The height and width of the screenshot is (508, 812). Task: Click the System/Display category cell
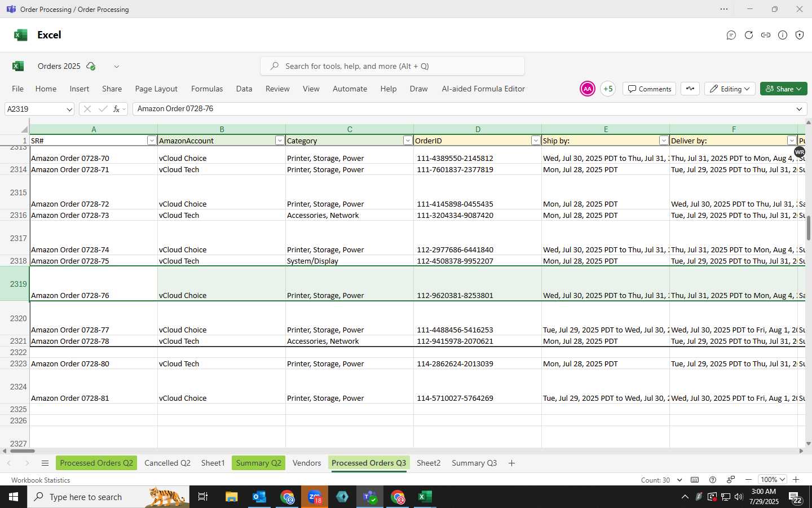[350, 261]
